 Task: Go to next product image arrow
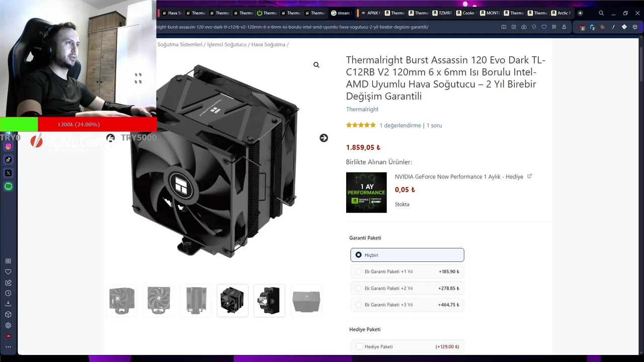[x=324, y=138]
